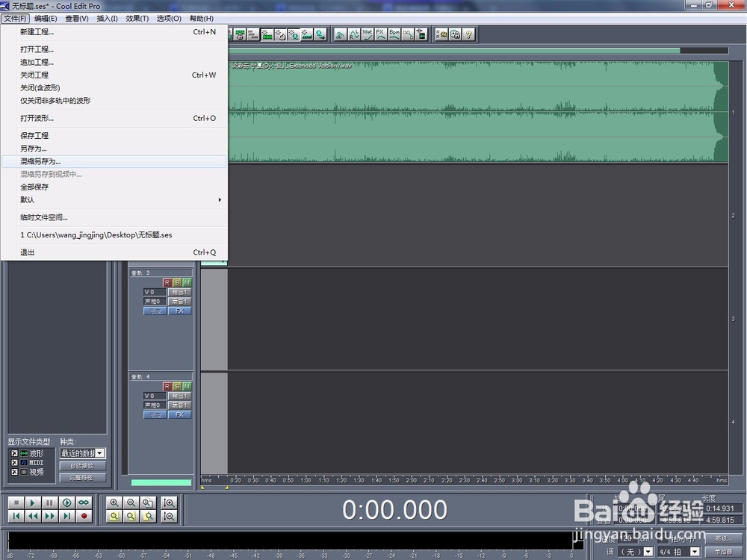Click Zoom In Vertically icon
The image size is (747, 560).
pyautogui.click(x=169, y=503)
